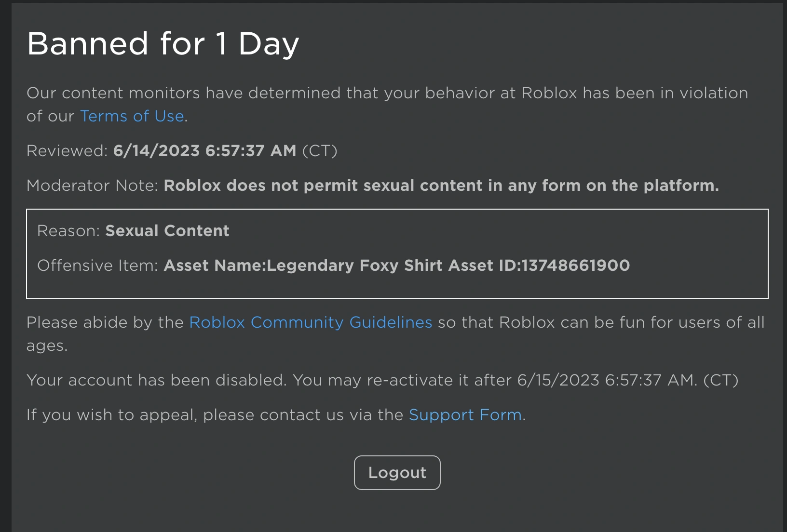Viewport: 787px width, 532px height.
Task: Click the reviewed timestamp 6/14/2023 6:57:37 AM
Action: pos(204,151)
